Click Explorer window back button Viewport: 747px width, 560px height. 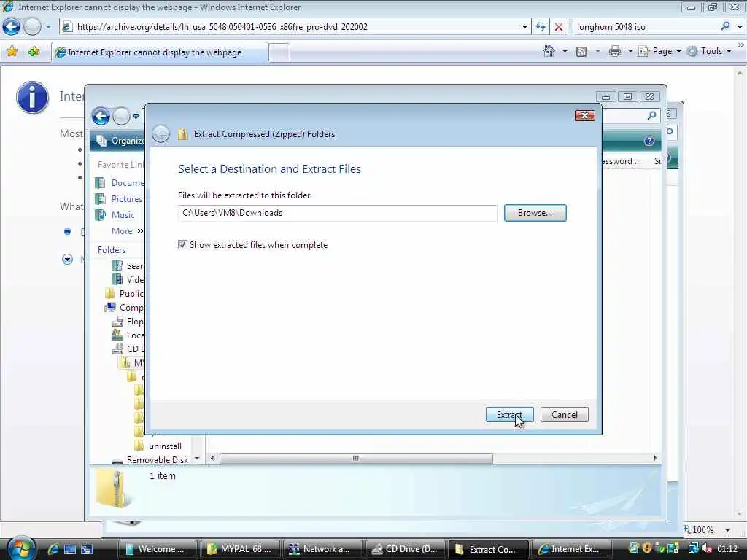click(101, 116)
